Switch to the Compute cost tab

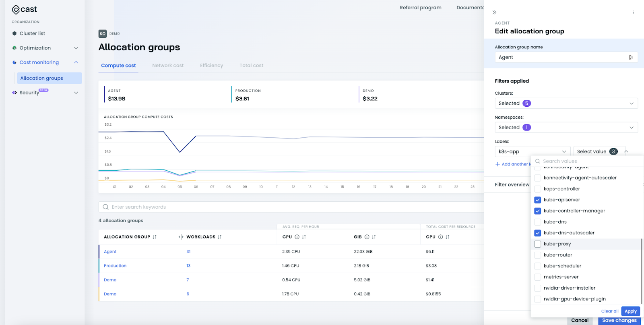click(x=118, y=66)
